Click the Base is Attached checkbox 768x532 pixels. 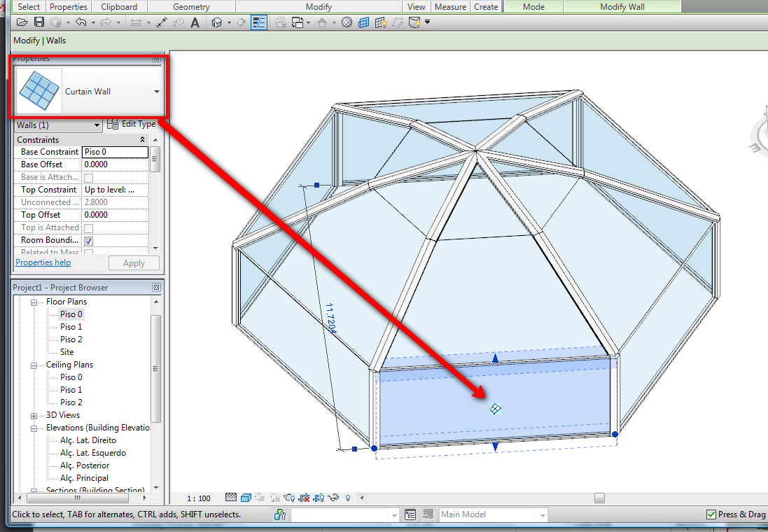(89, 177)
